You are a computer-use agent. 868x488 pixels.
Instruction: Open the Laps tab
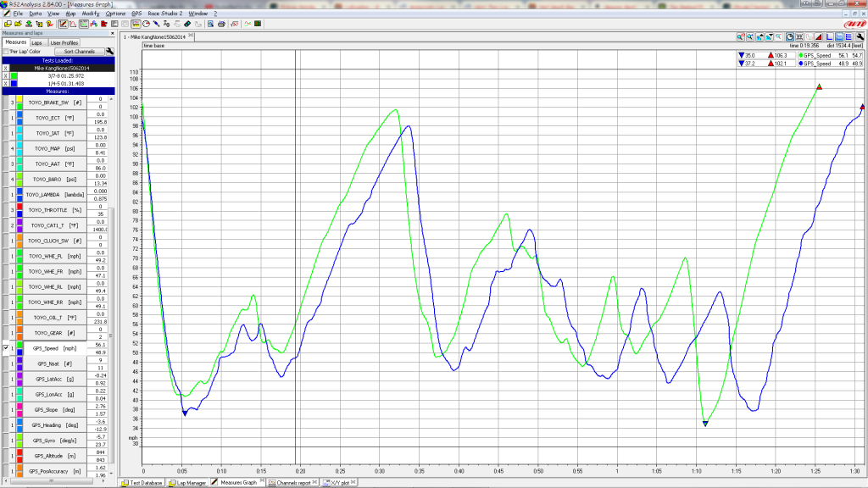(37, 42)
